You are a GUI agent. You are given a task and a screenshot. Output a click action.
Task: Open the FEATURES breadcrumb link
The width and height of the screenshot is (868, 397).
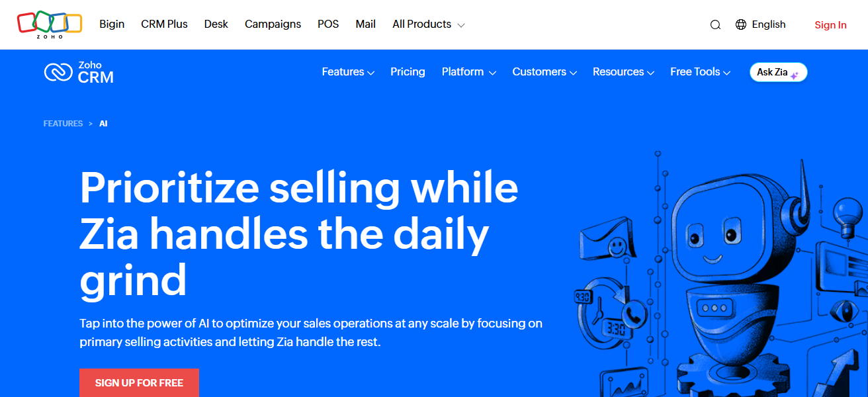(x=63, y=123)
